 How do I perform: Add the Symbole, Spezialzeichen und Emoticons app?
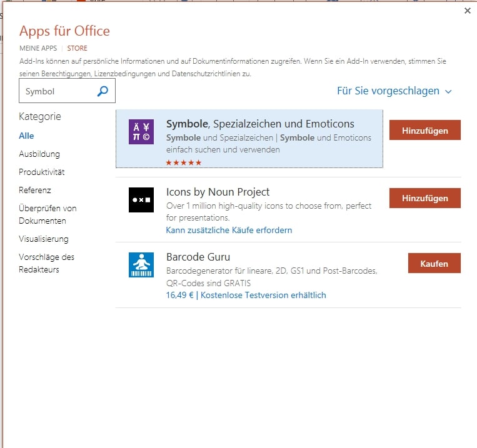pyautogui.click(x=424, y=130)
